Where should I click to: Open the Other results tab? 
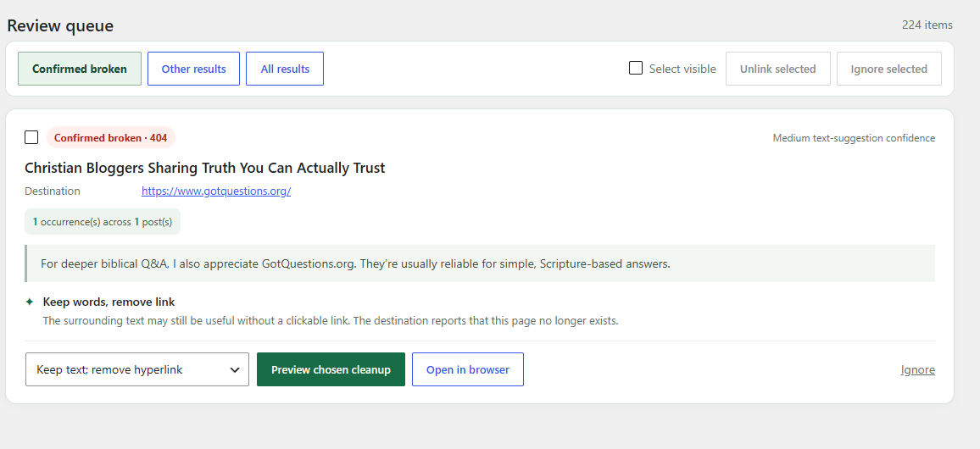coord(194,69)
